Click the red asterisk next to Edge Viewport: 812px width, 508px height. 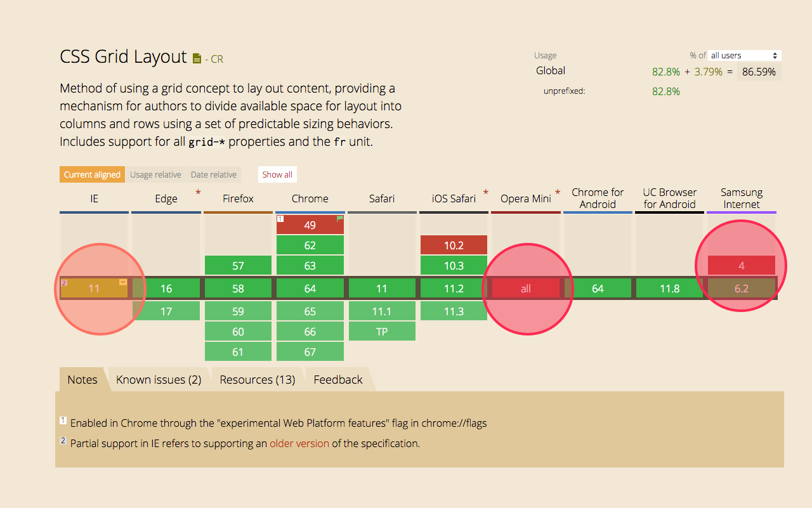click(198, 193)
